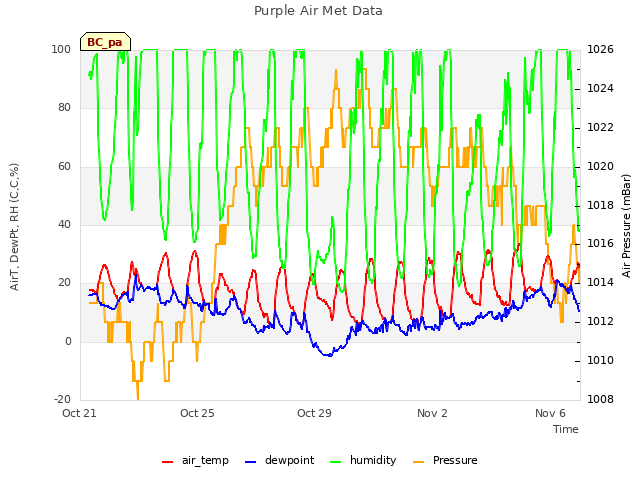Click the 1014 pressure tick label

pyautogui.click(x=600, y=282)
